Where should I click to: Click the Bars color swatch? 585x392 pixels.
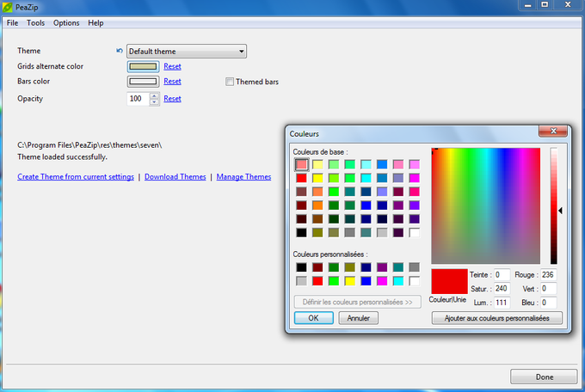(x=143, y=82)
